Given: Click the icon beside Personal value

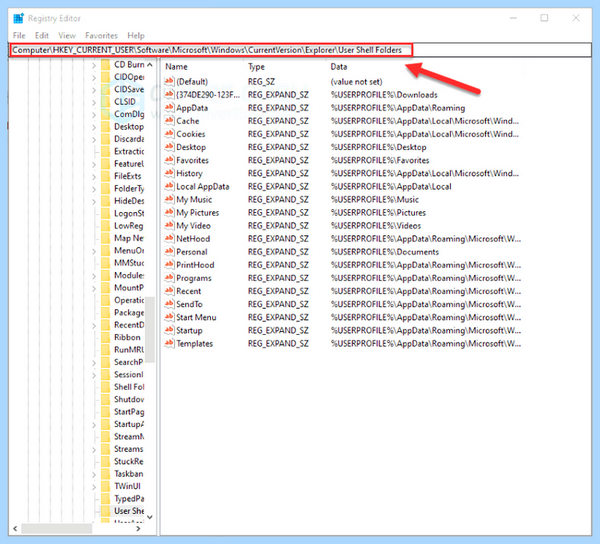Looking at the screenshot, I should coord(169,251).
